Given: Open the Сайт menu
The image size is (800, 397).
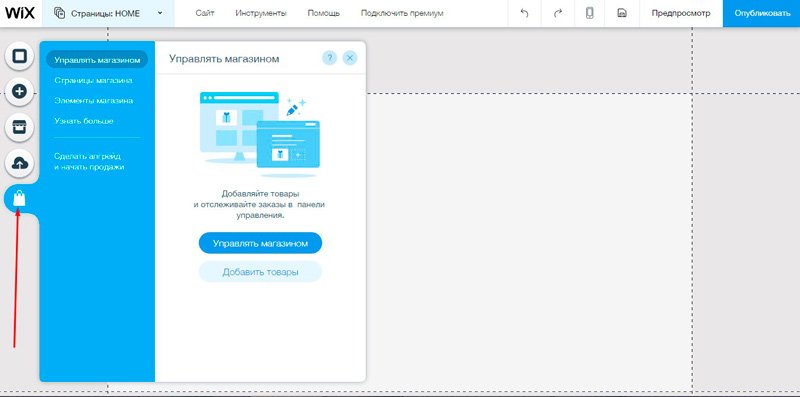Looking at the screenshot, I should point(205,13).
